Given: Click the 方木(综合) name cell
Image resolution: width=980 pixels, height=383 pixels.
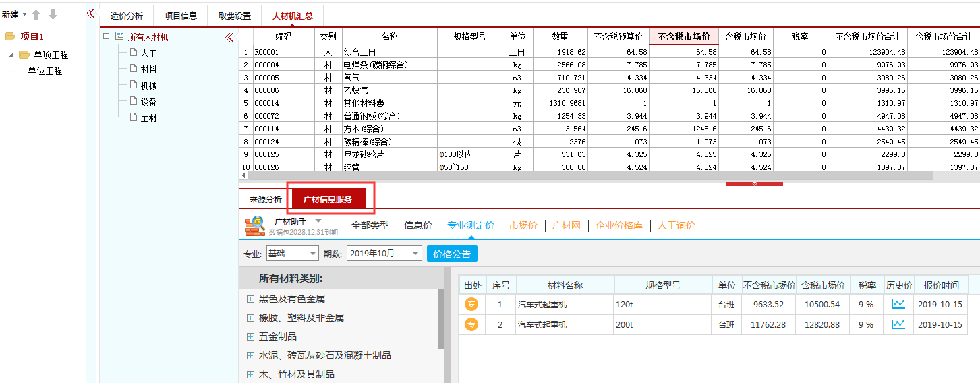Looking at the screenshot, I should coord(389,129).
